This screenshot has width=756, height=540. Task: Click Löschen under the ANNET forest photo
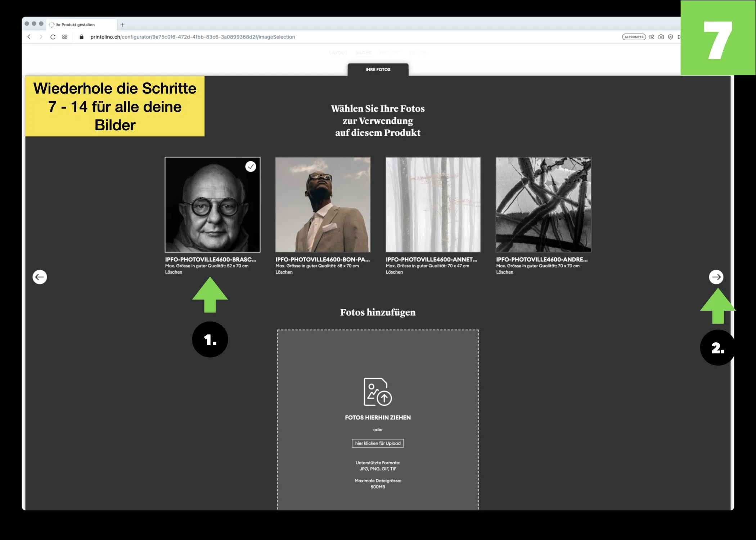394,272
